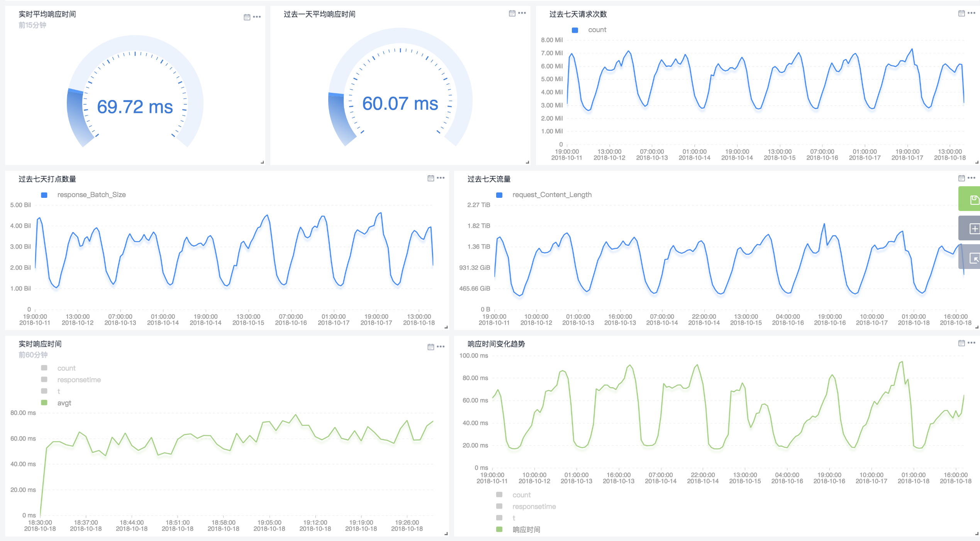Open calendar icon on 过去一天平均响应时间 panel
The height and width of the screenshot is (541, 980).
tap(512, 13)
